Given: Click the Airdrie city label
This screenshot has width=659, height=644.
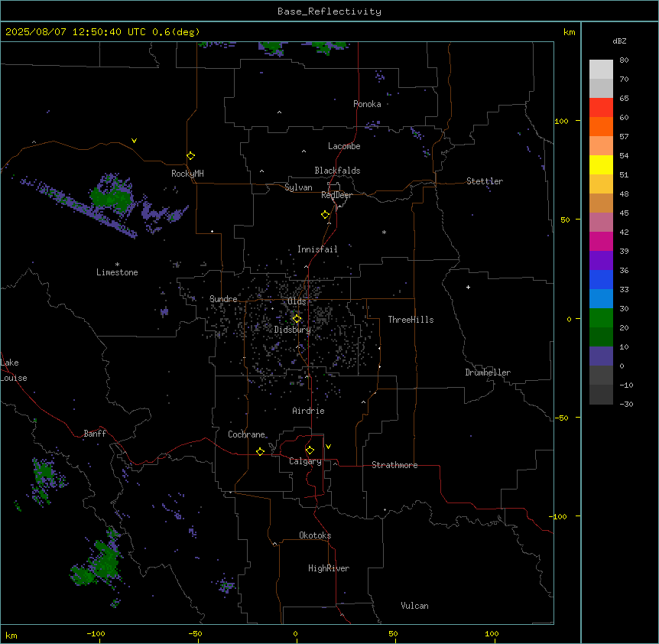Looking at the screenshot, I should coord(308,411).
